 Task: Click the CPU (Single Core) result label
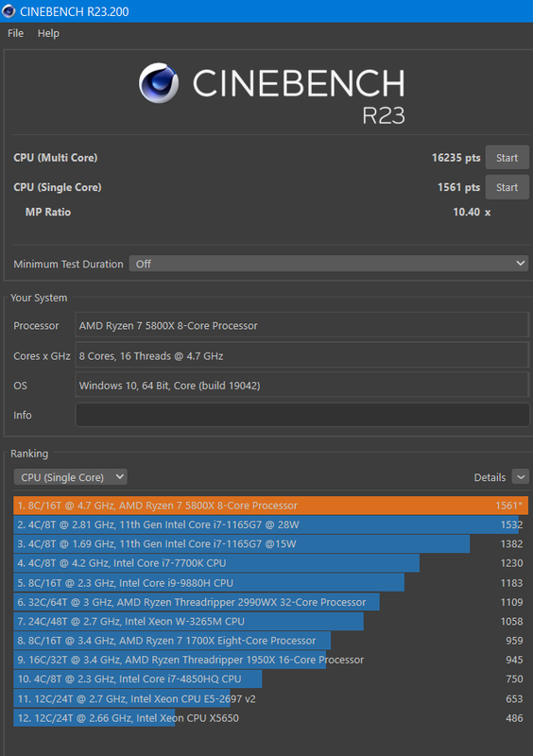coord(58,187)
